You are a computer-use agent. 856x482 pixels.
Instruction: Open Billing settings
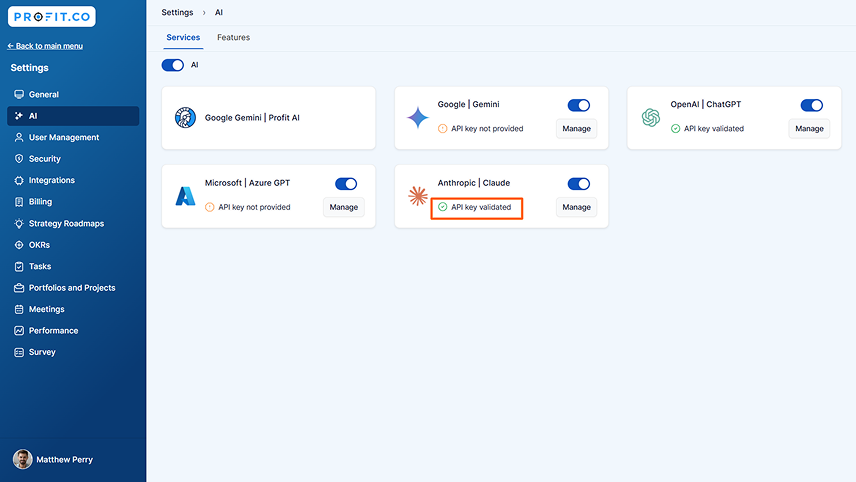click(73, 202)
